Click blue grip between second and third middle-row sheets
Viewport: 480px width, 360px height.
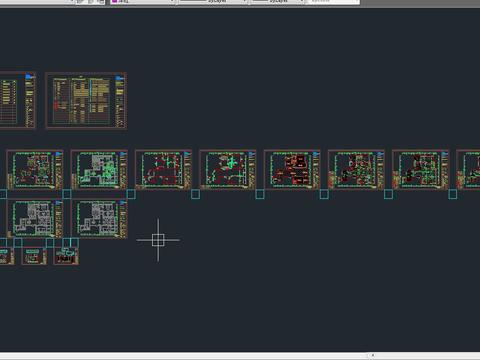(131, 194)
